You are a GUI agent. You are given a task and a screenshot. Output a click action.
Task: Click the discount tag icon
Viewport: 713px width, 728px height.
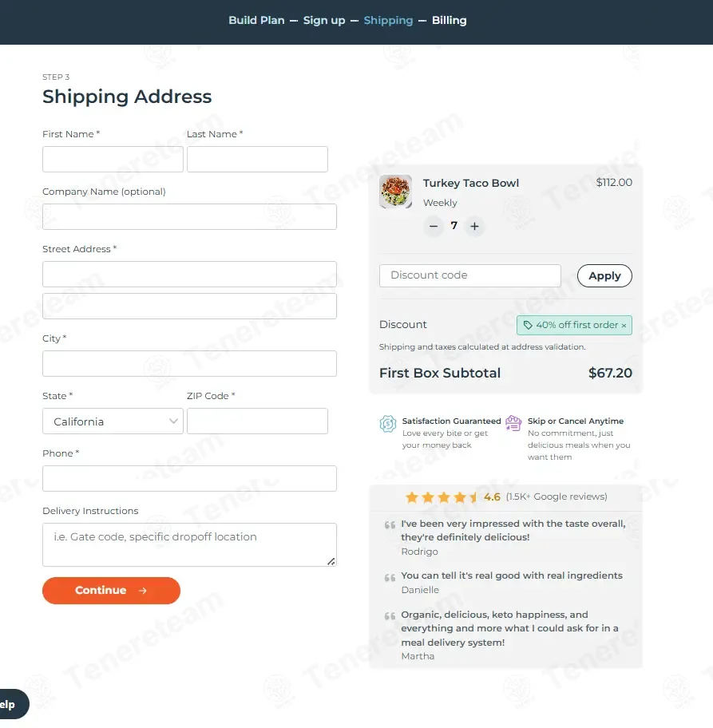click(528, 325)
